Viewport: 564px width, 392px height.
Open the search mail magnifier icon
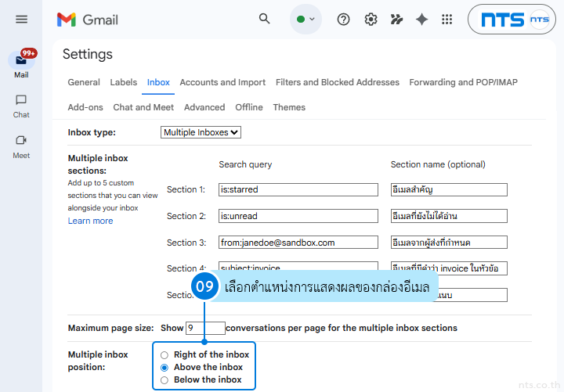[x=265, y=19]
